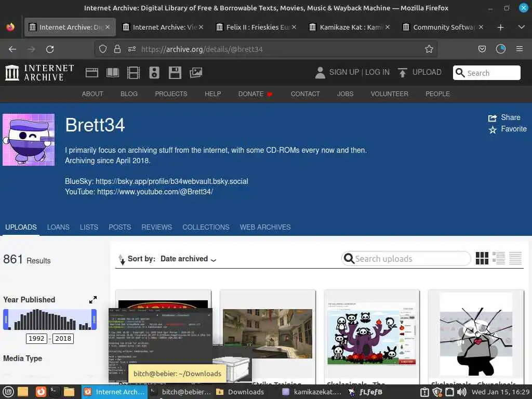Switch to the Collections tab
The width and height of the screenshot is (532, 399).
coord(206,228)
